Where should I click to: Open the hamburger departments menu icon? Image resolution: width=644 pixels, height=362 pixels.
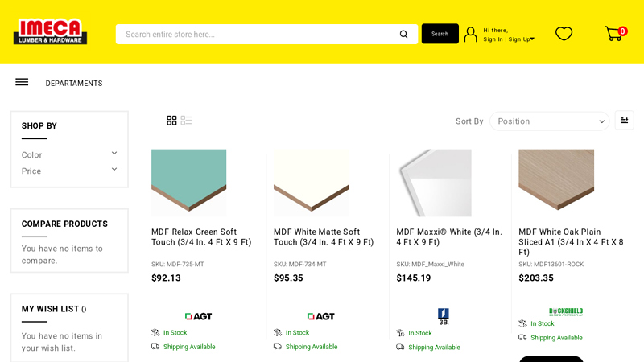pos(22,82)
